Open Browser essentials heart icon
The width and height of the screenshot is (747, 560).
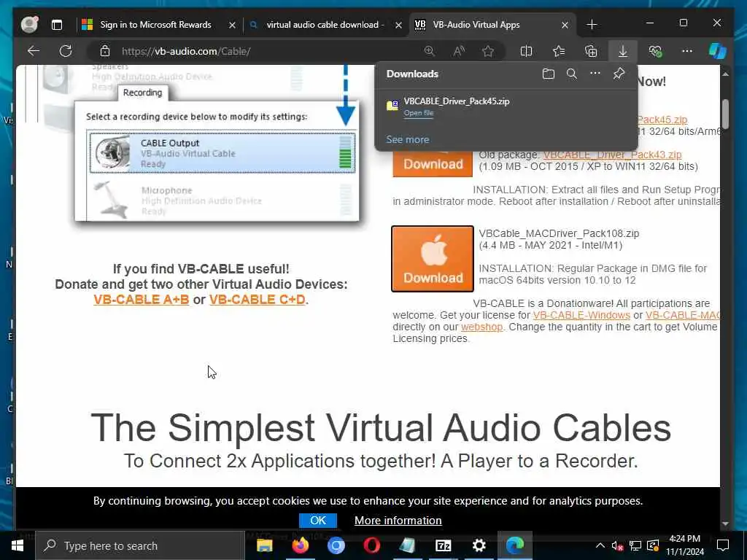pos(655,51)
